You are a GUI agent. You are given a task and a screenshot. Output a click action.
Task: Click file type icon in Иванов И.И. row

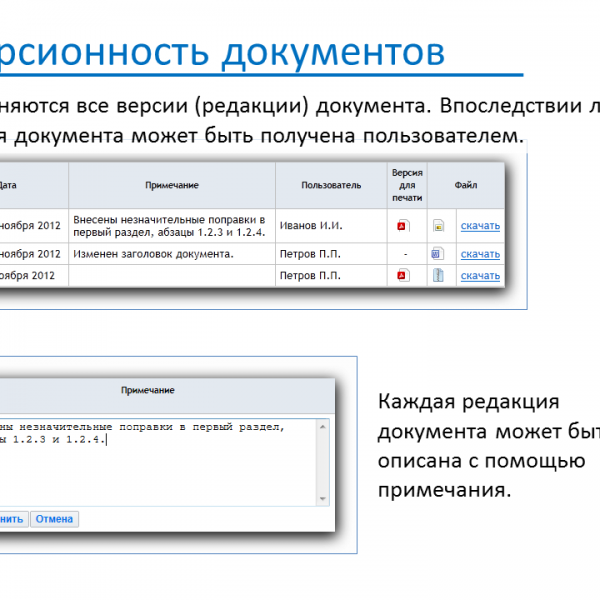point(438,226)
